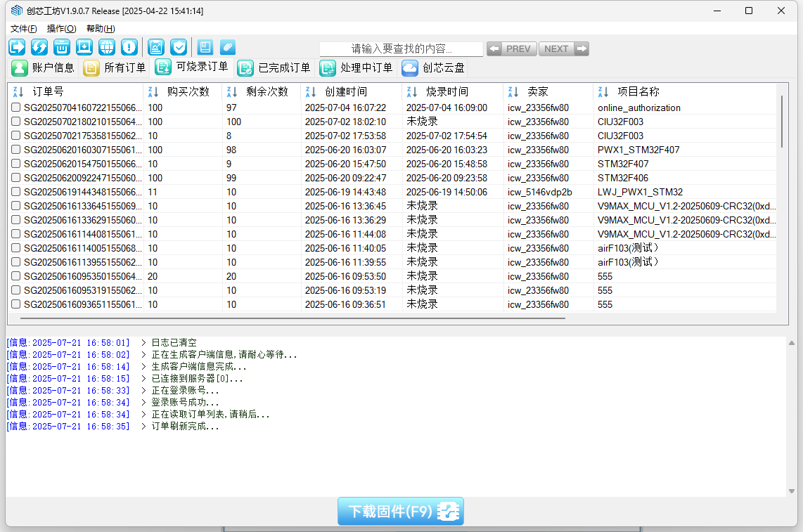Click the 下载固件(F9) button
Image resolution: width=803 pixels, height=532 pixels.
click(401, 511)
